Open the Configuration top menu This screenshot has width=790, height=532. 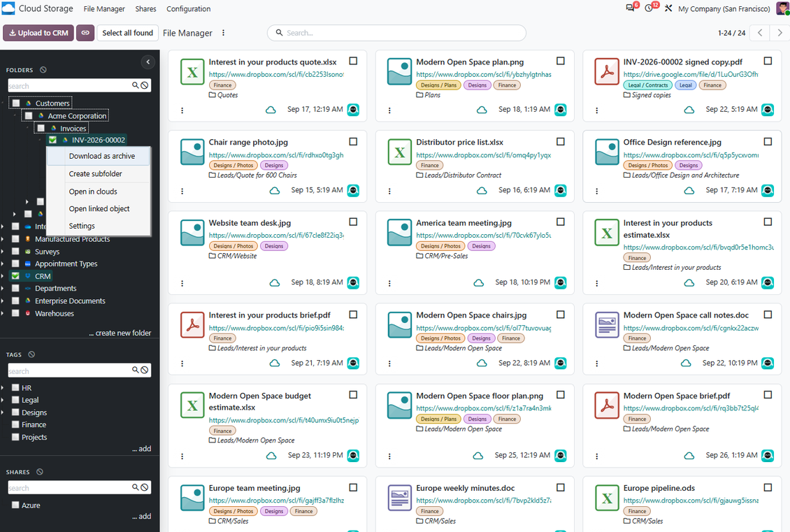[189, 8]
